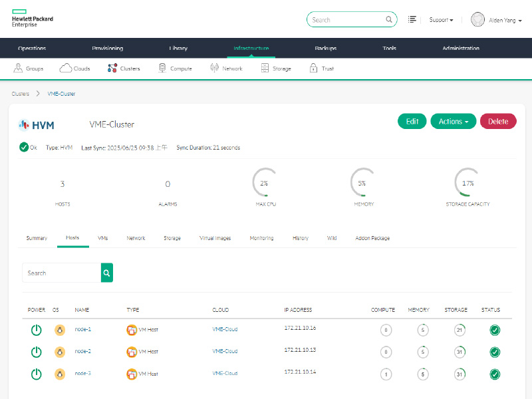Click the Hewlett Packard Enterprise logo

coord(33,19)
